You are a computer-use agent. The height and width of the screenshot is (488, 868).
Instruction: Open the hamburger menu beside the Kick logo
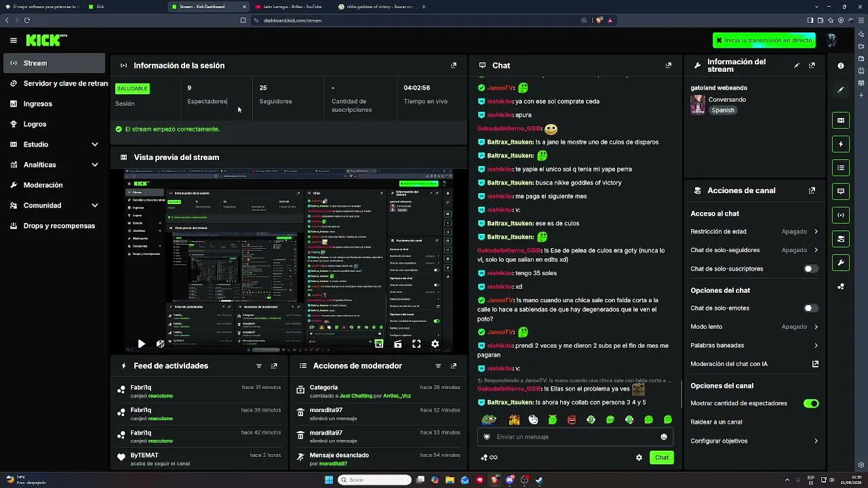click(x=13, y=41)
